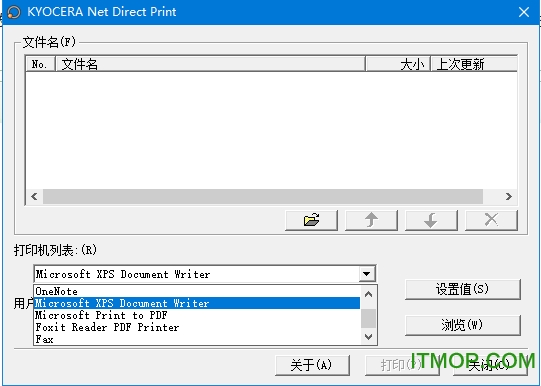The height and width of the screenshot is (386, 541).
Task: Remove file with the X delete button
Action: [x=491, y=220]
